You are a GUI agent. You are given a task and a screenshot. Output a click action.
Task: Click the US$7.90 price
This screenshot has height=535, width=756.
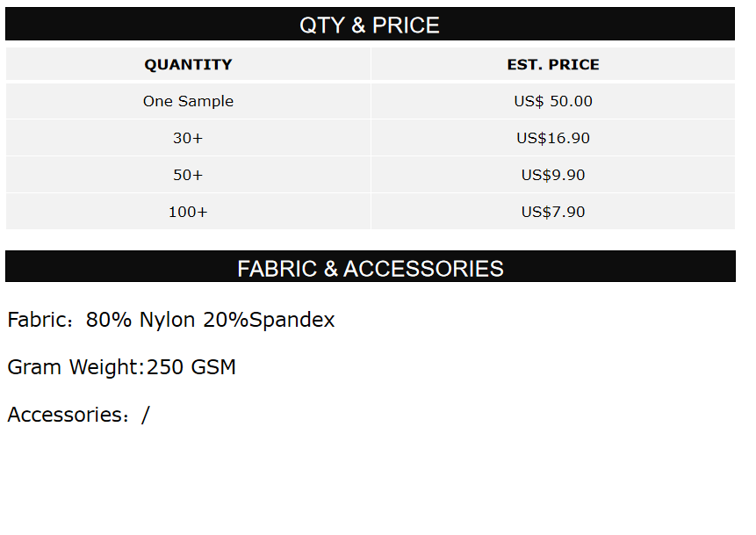(x=553, y=212)
